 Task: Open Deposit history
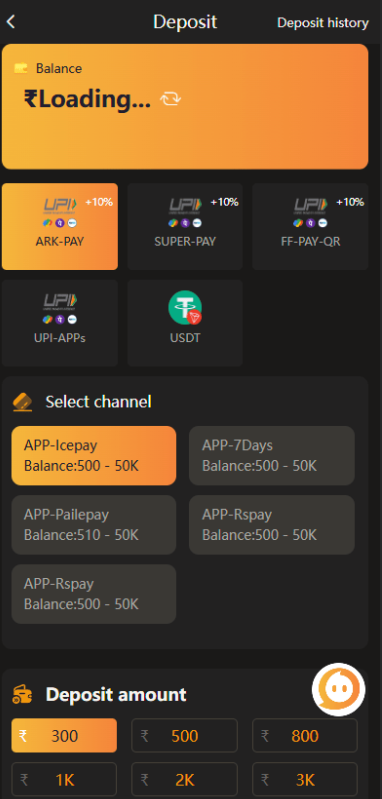[323, 23]
